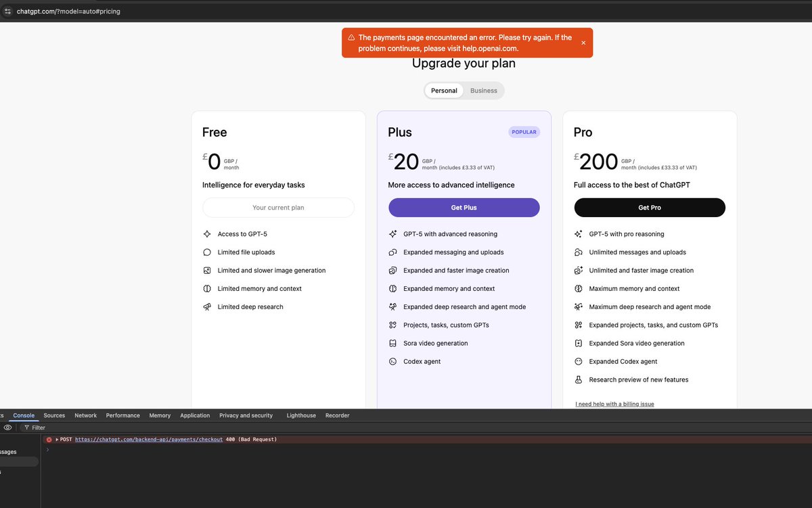This screenshot has width=812, height=508.
Task: Click More access to advanced intelligence text
Action: [451, 185]
